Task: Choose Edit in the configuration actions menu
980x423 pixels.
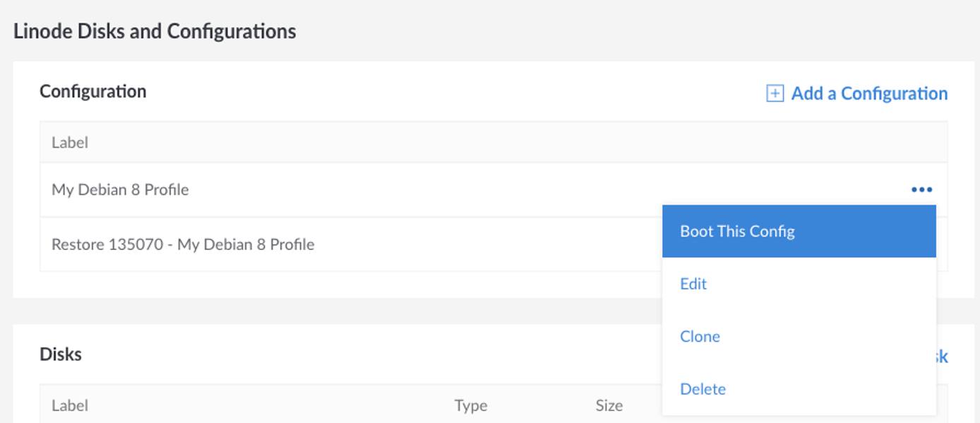Action: [x=693, y=283]
